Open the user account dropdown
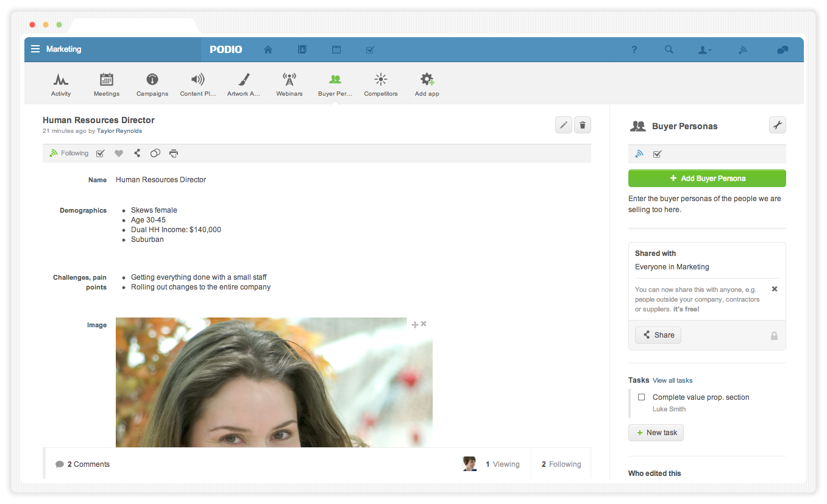 click(x=705, y=50)
